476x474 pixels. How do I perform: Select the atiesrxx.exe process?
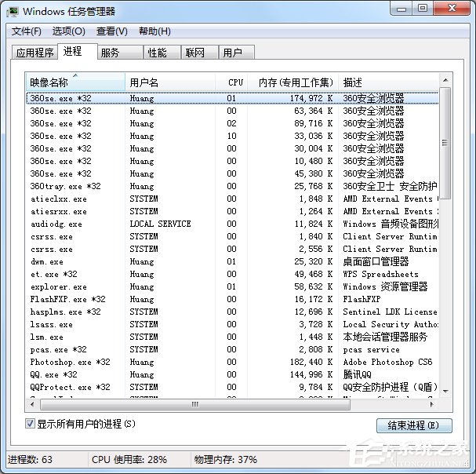pyautogui.click(x=232, y=211)
